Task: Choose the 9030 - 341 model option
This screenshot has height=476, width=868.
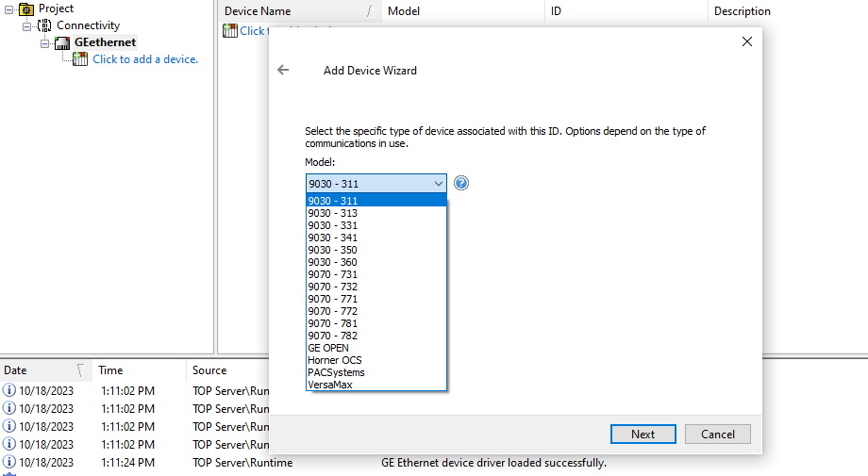Action: tap(376, 238)
